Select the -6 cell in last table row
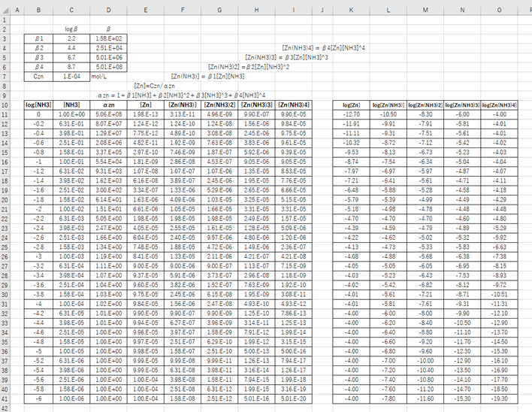Viewport: 532px width, 412px height. [x=38, y=398]
